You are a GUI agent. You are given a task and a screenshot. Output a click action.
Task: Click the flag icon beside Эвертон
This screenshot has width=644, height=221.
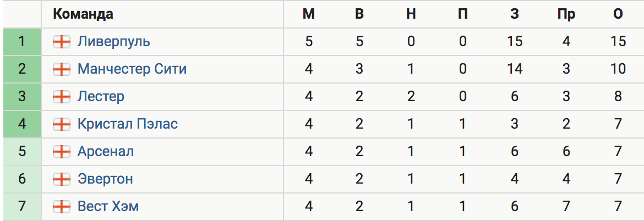62,179
